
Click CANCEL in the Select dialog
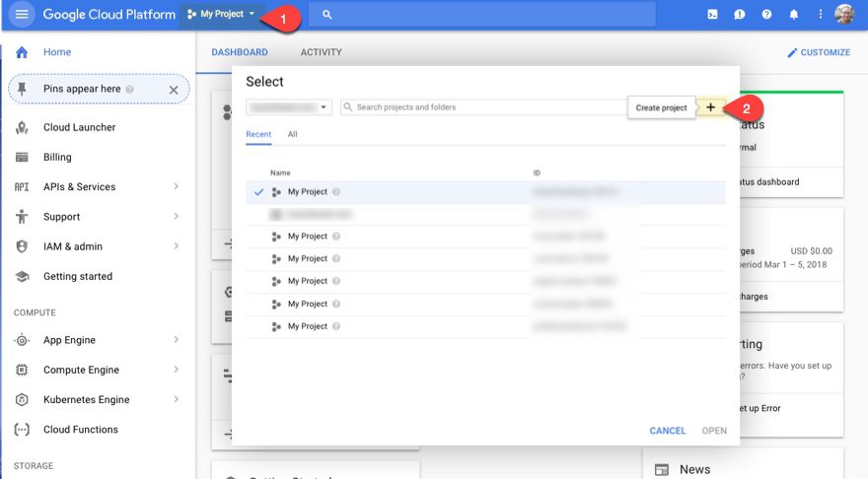(667, 431)
